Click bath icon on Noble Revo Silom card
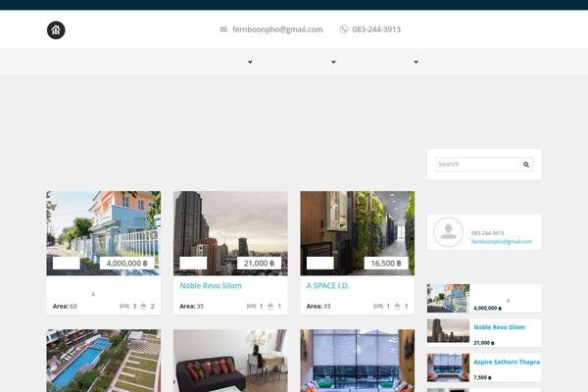This screenshot has width=588, height=392. click(x=270, y=307)
